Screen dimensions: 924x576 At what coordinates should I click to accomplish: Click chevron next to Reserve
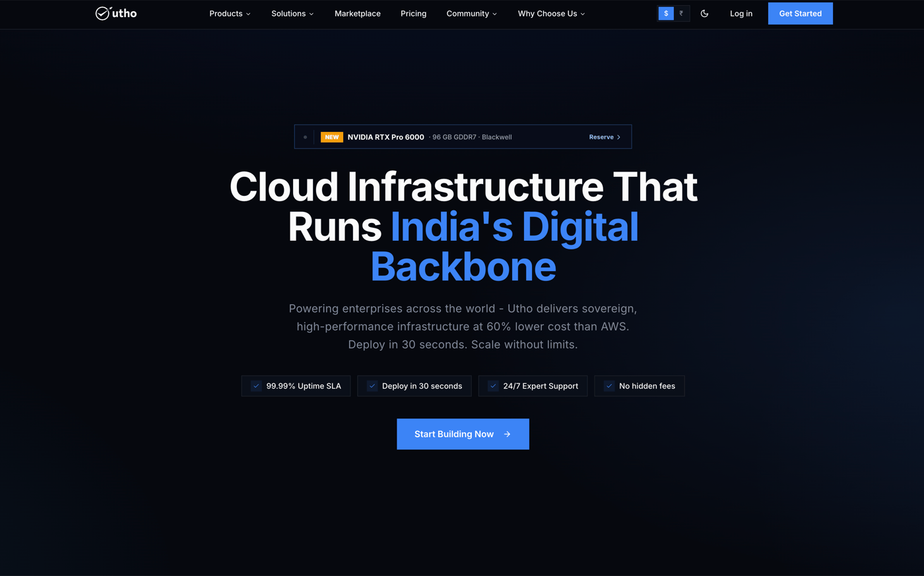coord(618,137)
